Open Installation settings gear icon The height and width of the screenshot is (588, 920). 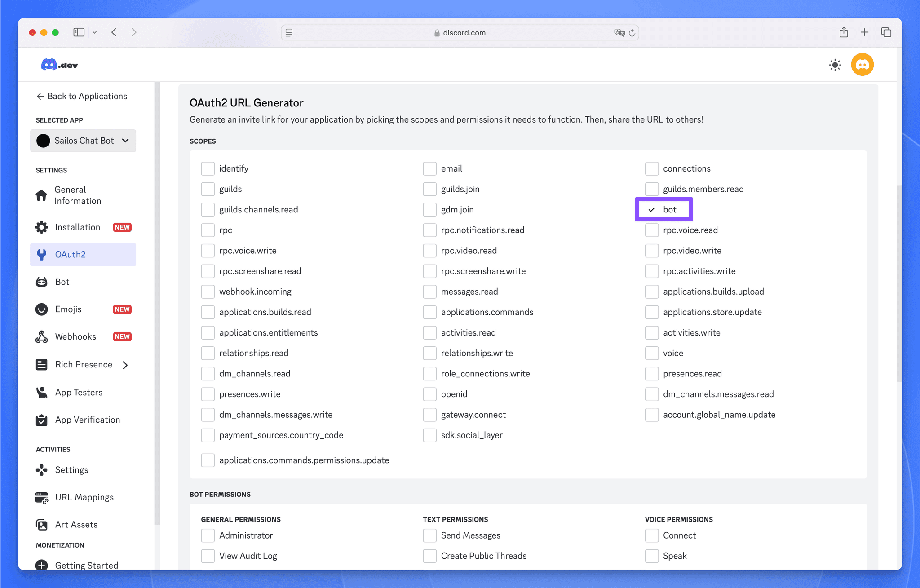41,227
